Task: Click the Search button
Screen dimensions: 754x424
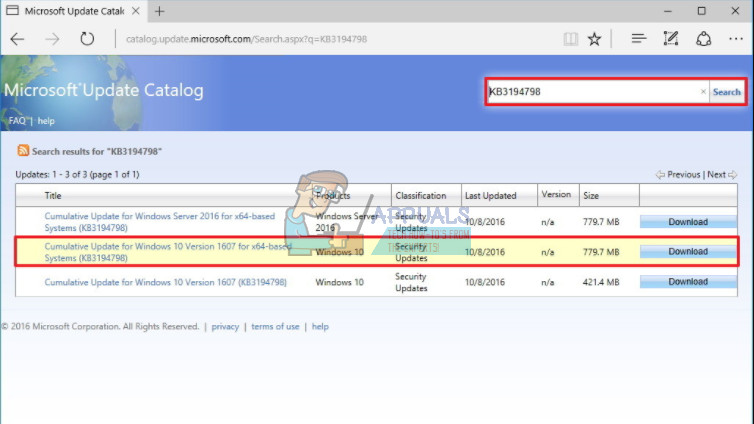Action: (727, 92)
